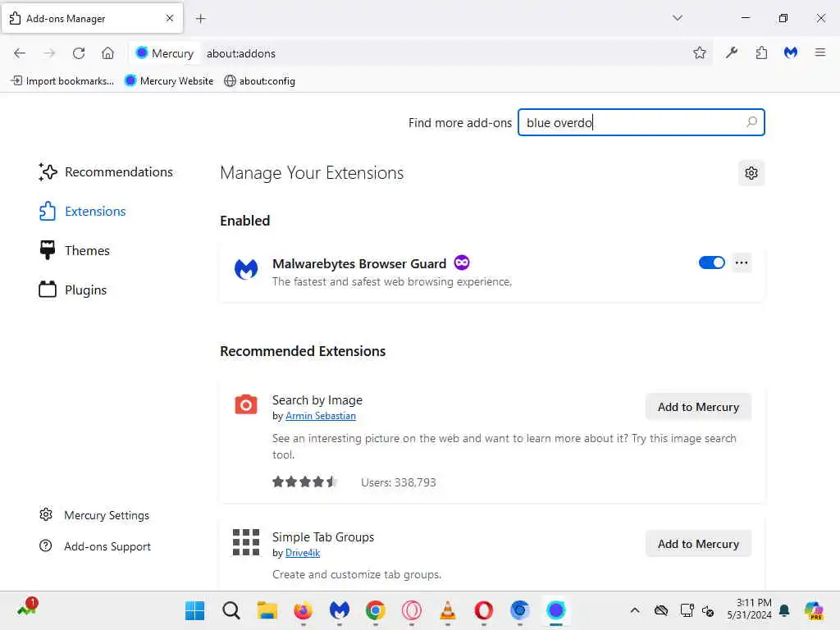The height and width of the screenshot is (630, 840).
Task: Open author Drive4ik link
Action: (x=303, y=553)
